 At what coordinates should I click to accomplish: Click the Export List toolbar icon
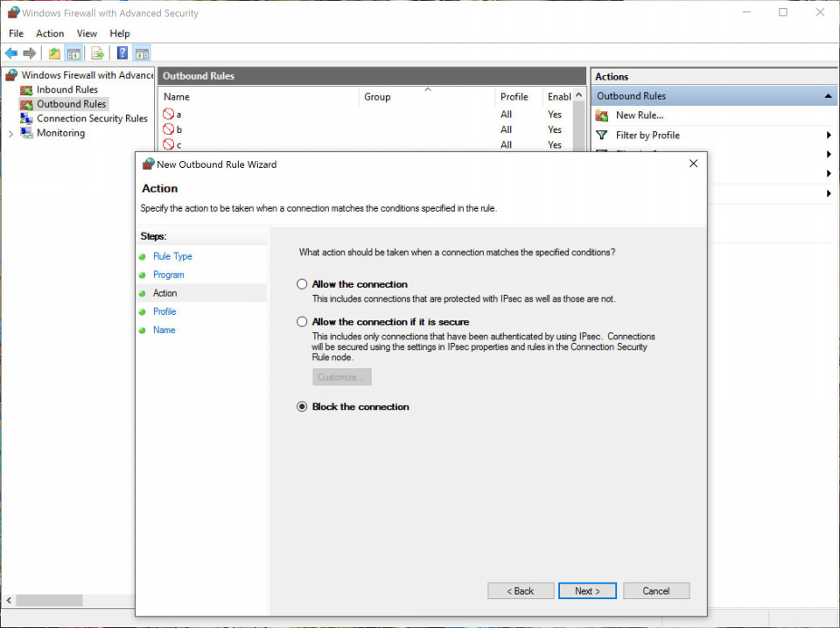tap(97, 53)
